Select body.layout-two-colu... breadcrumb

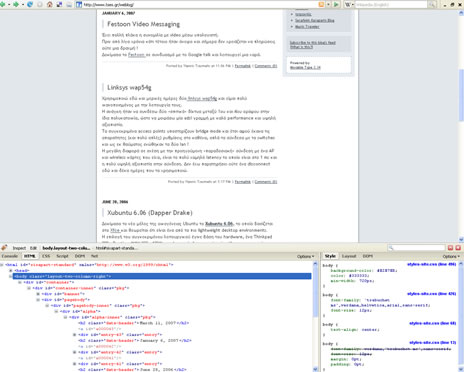(66, 248)
